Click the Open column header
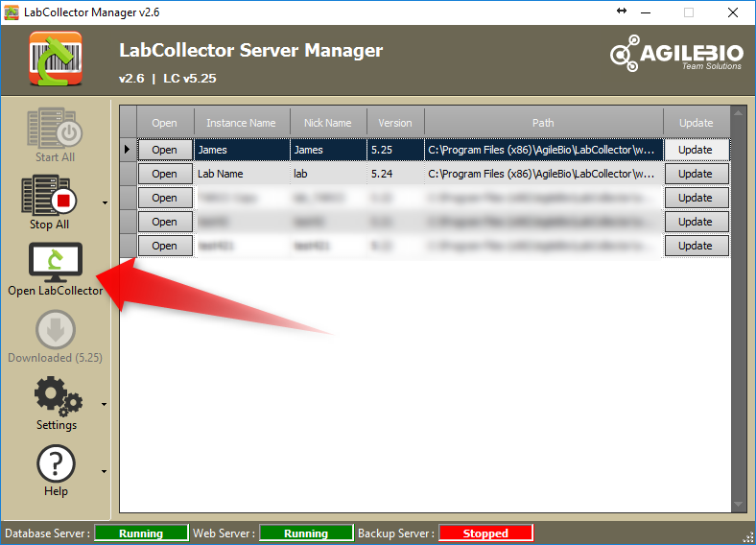 click(x=165, y=123)
